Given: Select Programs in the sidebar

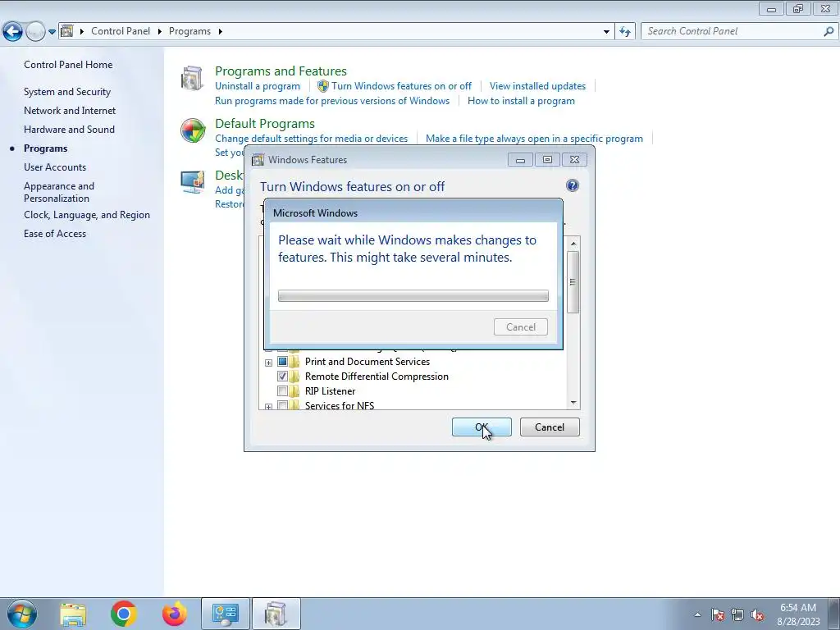Looking at the screenshot, I should point(46,148).
